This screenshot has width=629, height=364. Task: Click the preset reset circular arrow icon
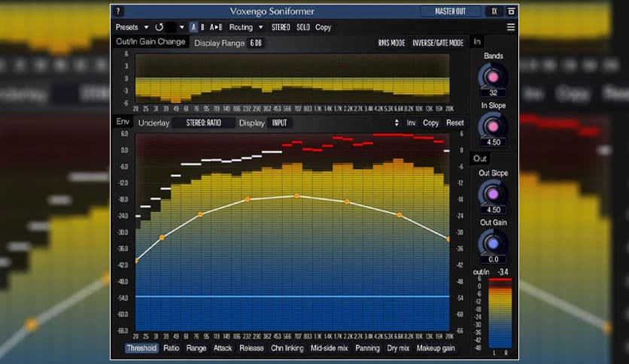point(160,27)
